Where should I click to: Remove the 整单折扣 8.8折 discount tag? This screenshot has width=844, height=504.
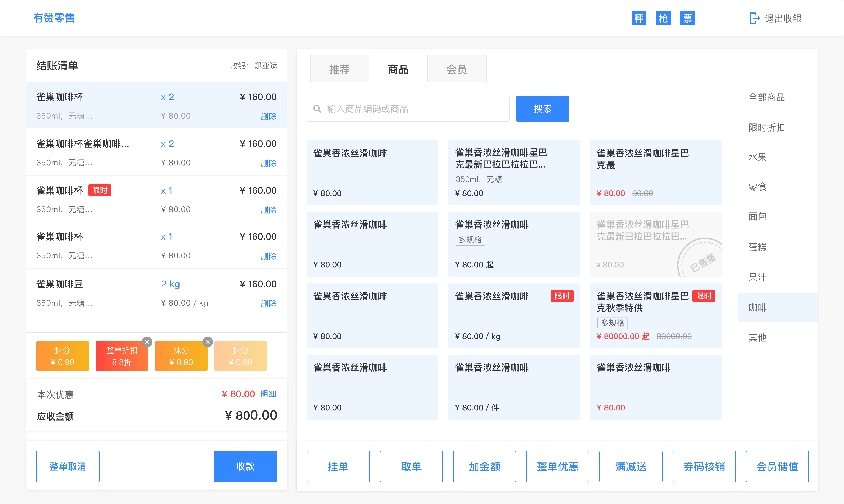(x=147, y=342)
